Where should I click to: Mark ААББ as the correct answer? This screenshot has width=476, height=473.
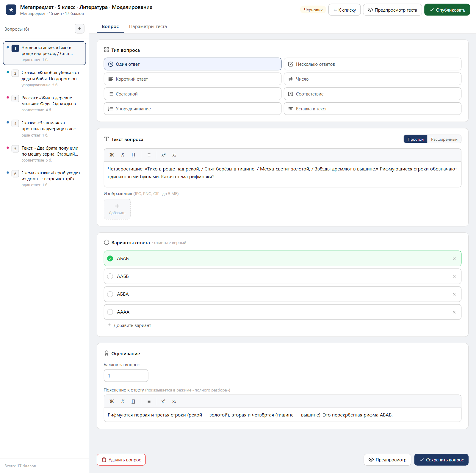click(x=110, y=276)
